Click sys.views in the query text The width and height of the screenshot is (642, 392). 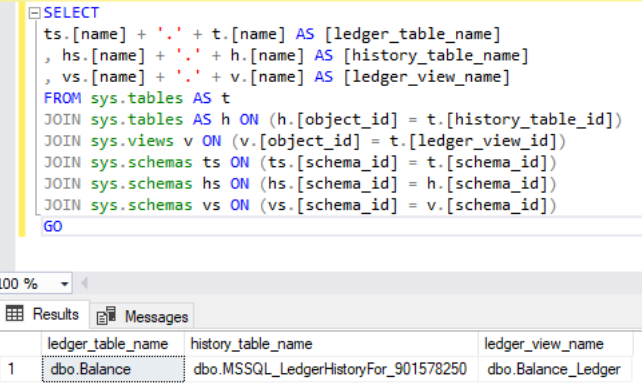[x=132, y=141]
